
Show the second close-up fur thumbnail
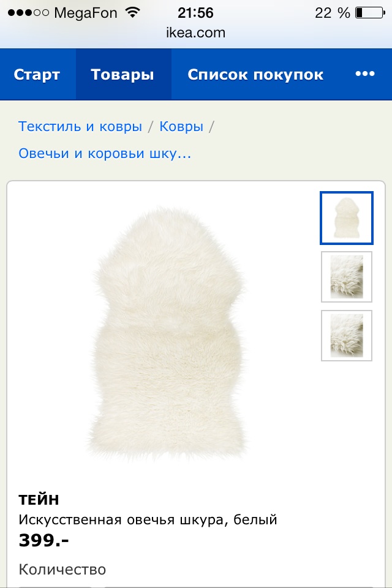347,277
